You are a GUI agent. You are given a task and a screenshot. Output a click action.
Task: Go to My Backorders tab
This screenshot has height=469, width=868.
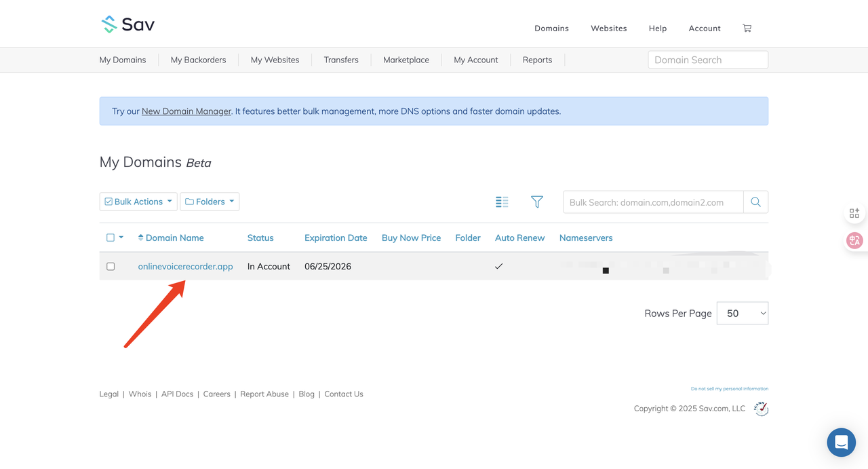click(198, 60)
